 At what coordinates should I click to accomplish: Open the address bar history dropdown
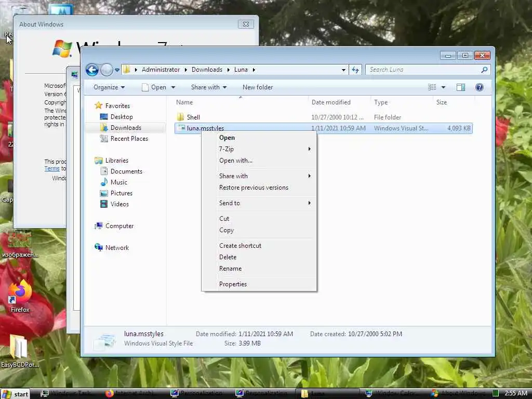coord(343,70)
